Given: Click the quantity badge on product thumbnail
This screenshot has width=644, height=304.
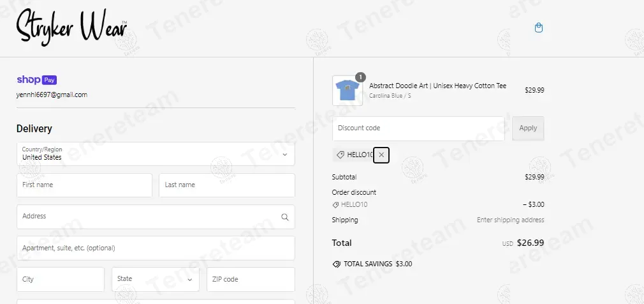Looking at the screenshot, I should tap(360, 77).
